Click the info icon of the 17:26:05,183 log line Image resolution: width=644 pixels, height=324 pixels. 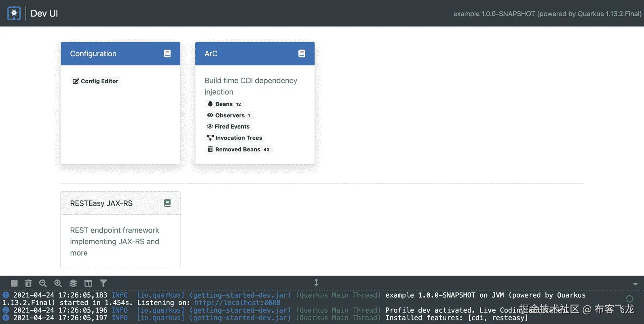point(6,295)
